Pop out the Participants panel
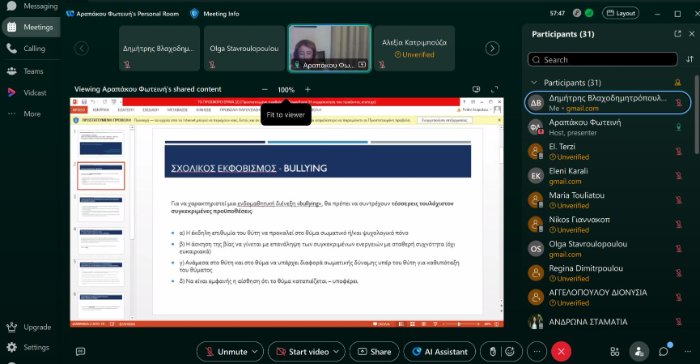 678,34
